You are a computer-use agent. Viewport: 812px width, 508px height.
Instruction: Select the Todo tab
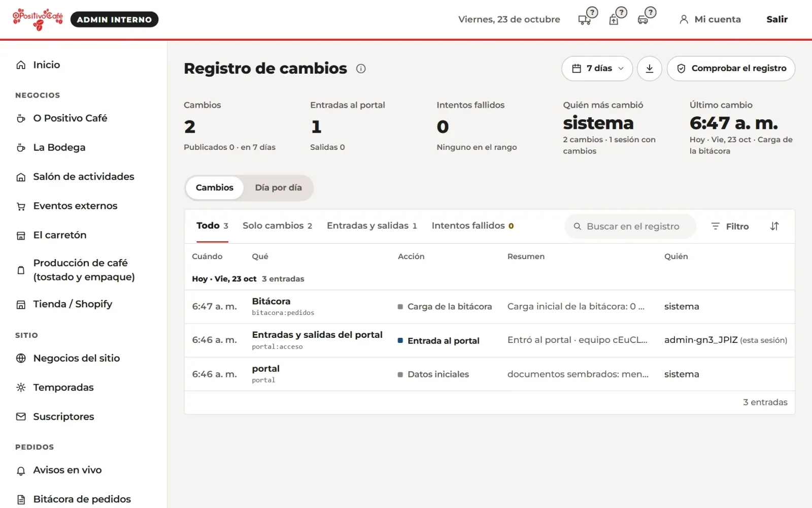(x=212, y=226)
